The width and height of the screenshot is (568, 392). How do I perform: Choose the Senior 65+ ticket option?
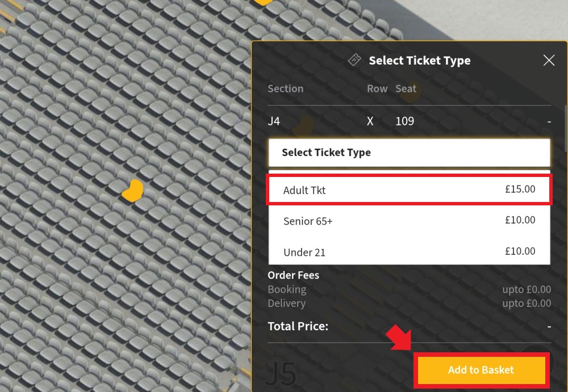[410, 221]
